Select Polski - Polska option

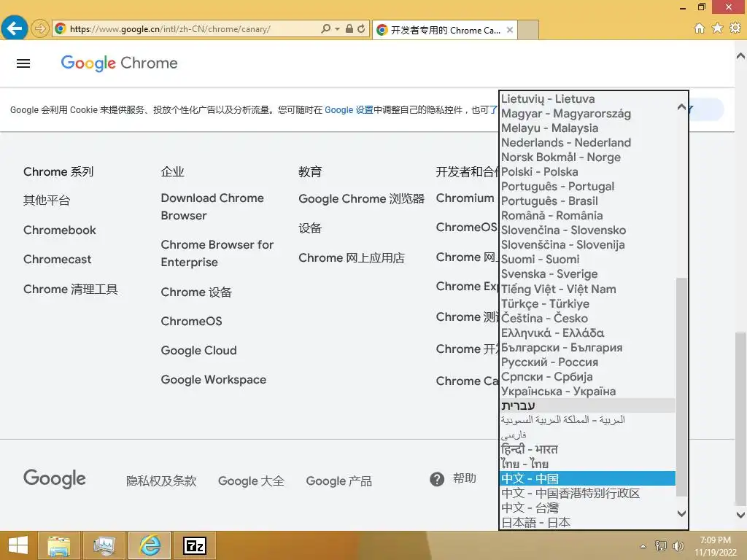587,172
